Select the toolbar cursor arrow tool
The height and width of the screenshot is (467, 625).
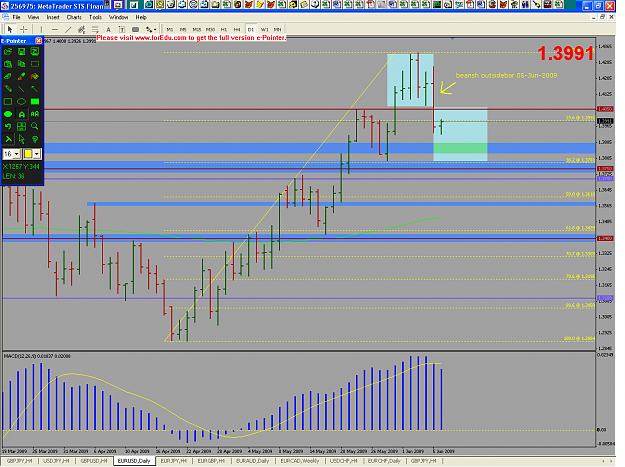point(10,29)
